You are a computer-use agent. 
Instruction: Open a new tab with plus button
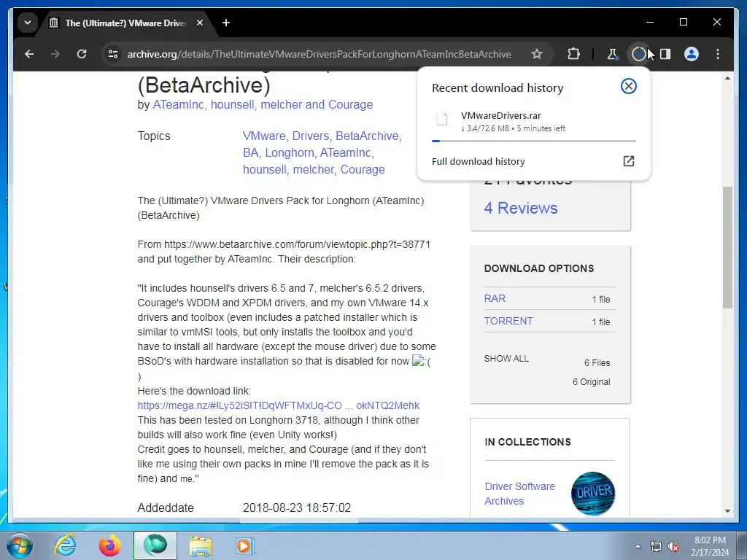(226, 23)
